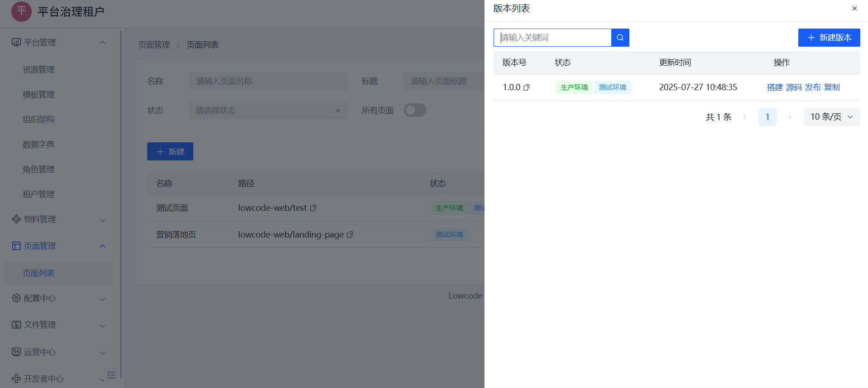Click the 新建版本 button

click(x=829, y=38)
